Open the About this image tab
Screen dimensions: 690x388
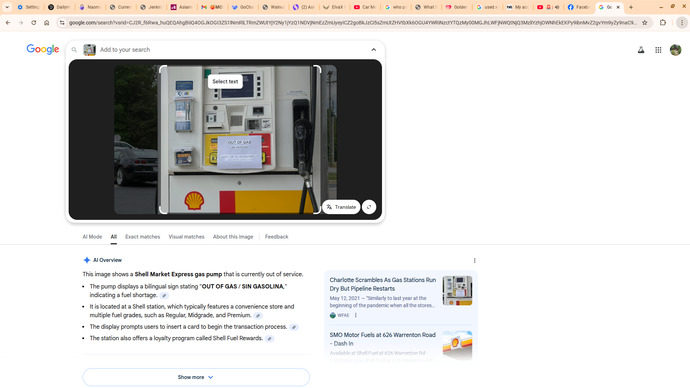pos(233,237)
